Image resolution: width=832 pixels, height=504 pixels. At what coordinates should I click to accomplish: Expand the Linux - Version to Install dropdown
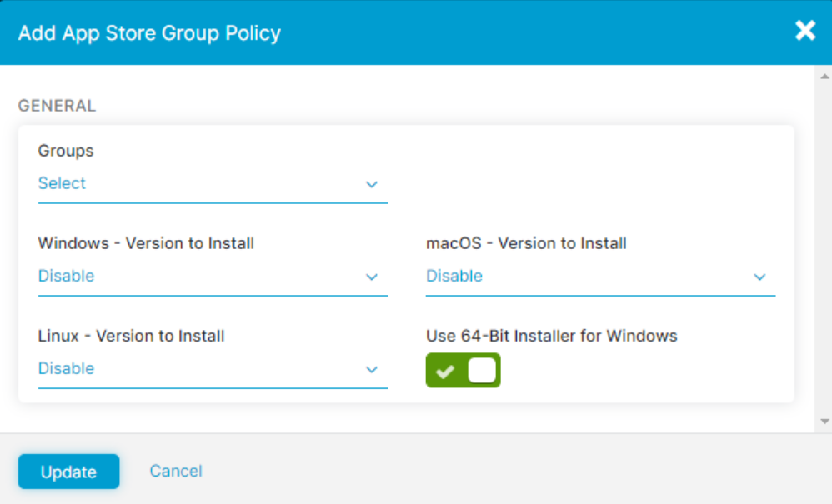pos(212,368)
